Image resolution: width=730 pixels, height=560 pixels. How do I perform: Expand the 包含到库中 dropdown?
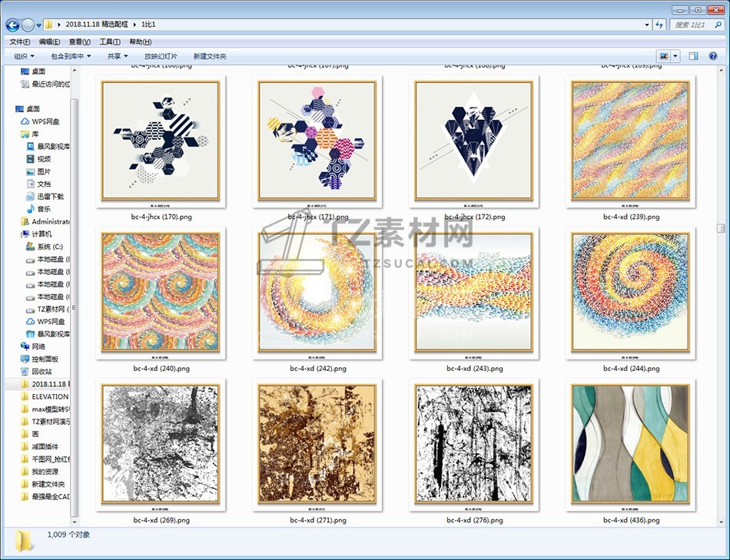(71, 56)
